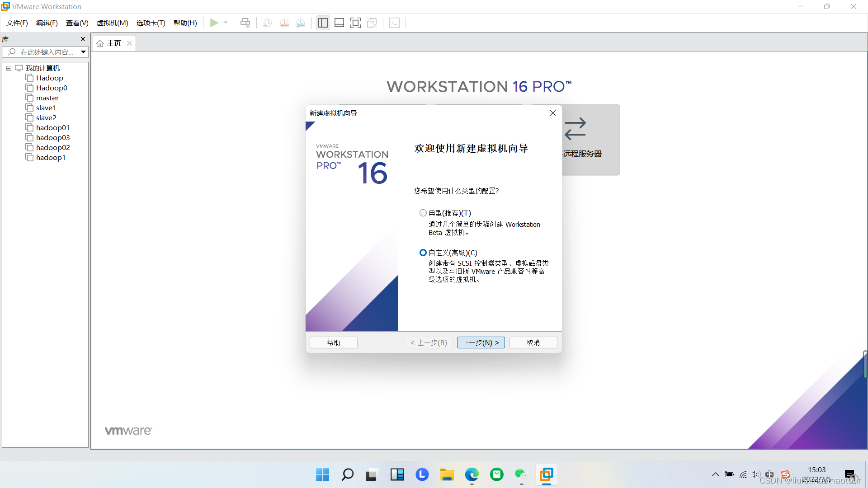
Task: Select the slave1 virtual machine
Action: 46,108
